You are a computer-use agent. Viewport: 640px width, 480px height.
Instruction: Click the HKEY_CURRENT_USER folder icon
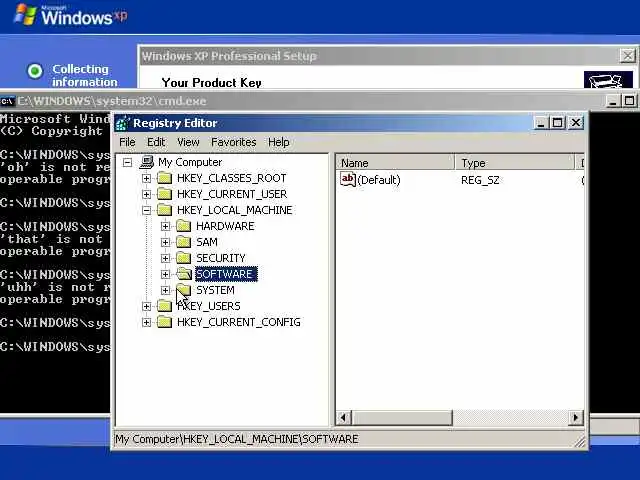[x=164, y=194]
